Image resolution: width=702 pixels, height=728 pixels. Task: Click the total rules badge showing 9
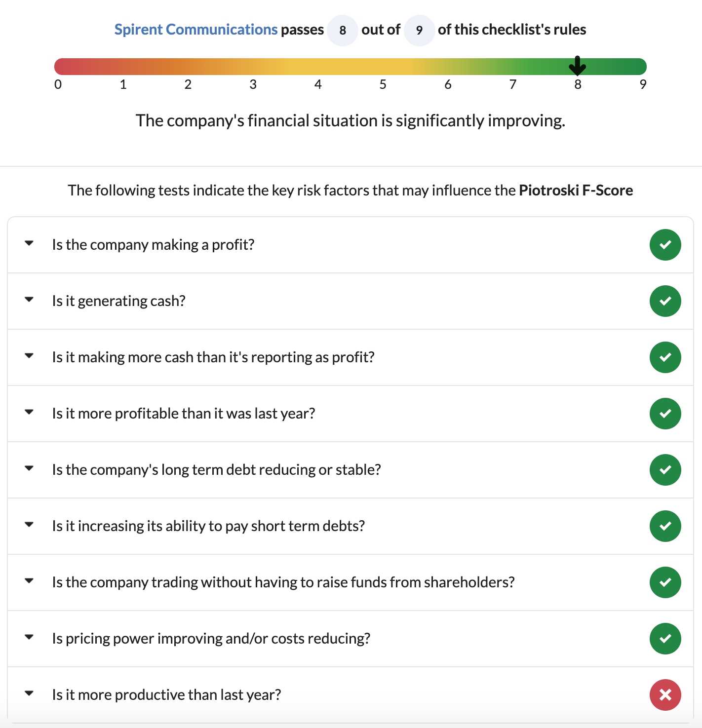419,31
